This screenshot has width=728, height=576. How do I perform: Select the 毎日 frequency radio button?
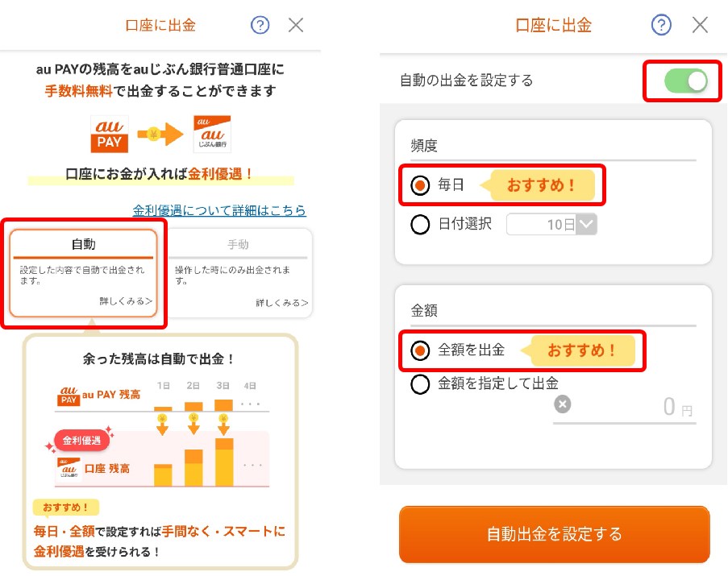pyautogui.click(x=420, y=185)
